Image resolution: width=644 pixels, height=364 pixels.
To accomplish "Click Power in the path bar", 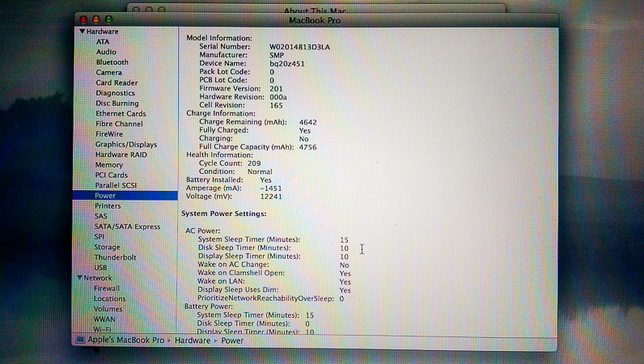I will pos(232,341).
